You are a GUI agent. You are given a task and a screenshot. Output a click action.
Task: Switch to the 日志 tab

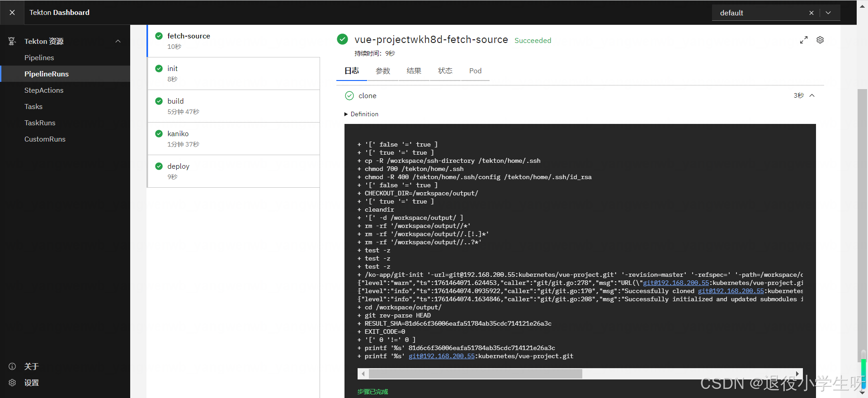click(352, 71)
